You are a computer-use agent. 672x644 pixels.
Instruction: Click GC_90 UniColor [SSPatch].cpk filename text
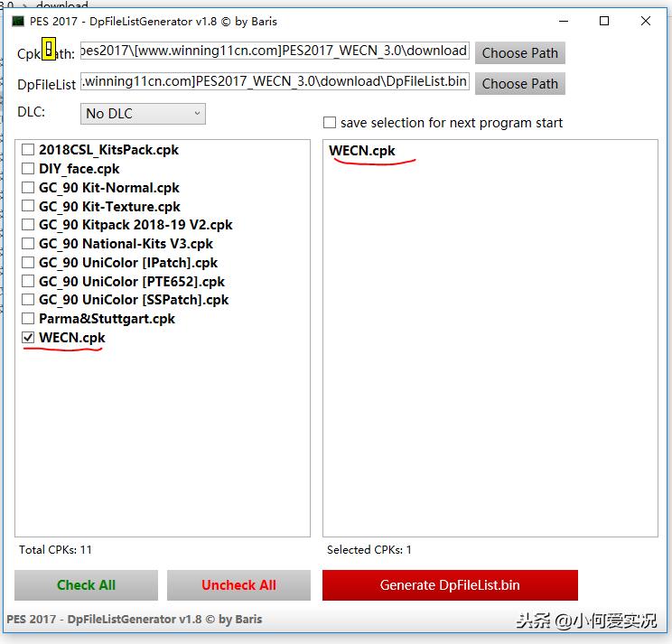pos(134,300)
